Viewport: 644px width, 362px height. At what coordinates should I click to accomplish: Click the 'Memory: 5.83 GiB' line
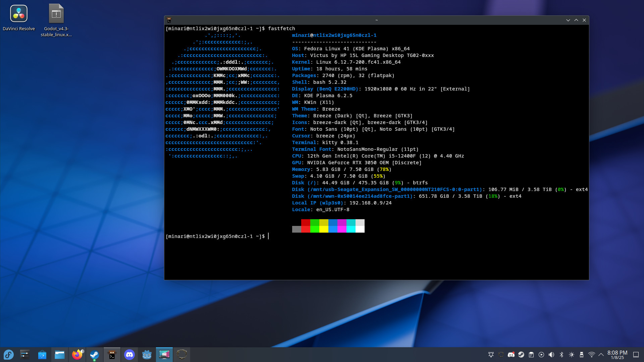tap(342, 169)
